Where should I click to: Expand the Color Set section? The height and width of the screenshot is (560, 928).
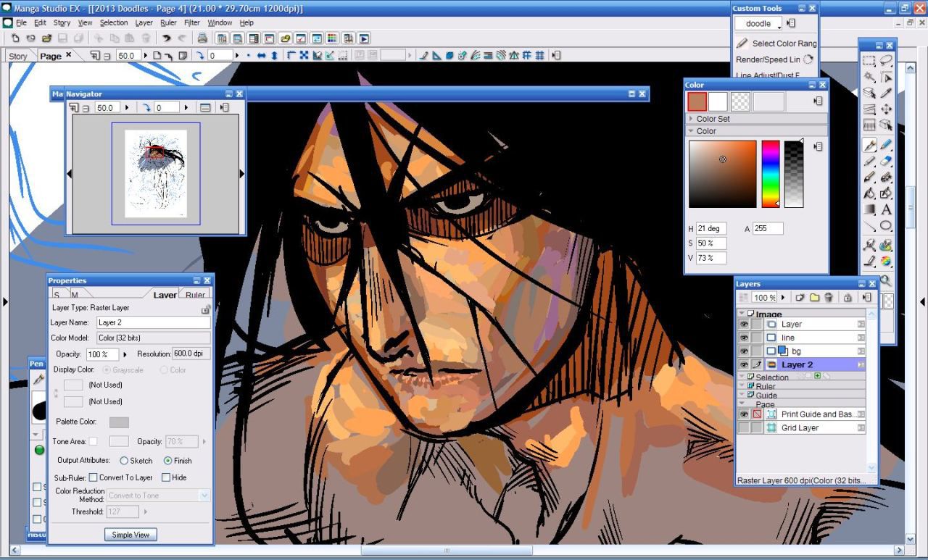tap(691, 119)
